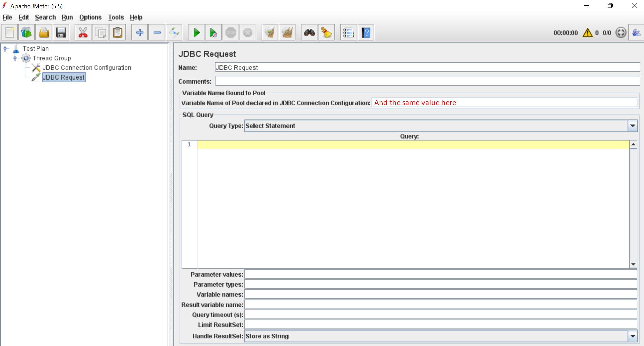644x346 pixels.
Task: Collapse the Test Plan tree node
Action: tap(5, 49)
